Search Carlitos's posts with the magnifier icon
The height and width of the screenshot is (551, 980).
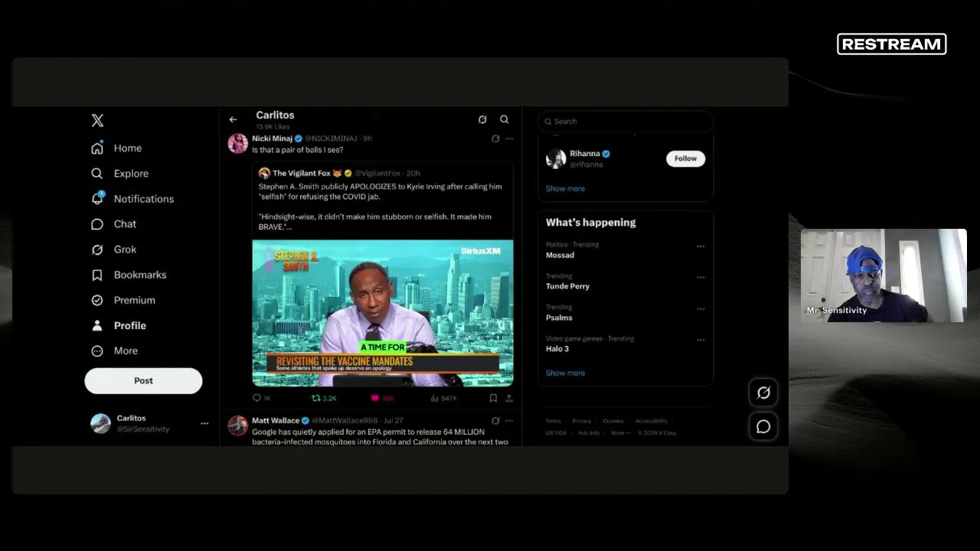[505, 119]
